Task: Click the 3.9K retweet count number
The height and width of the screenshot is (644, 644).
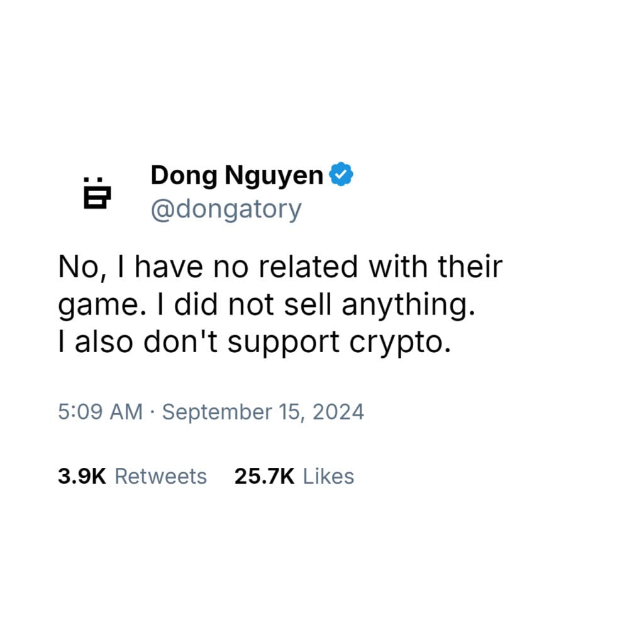Action: [x=82, y=476]
